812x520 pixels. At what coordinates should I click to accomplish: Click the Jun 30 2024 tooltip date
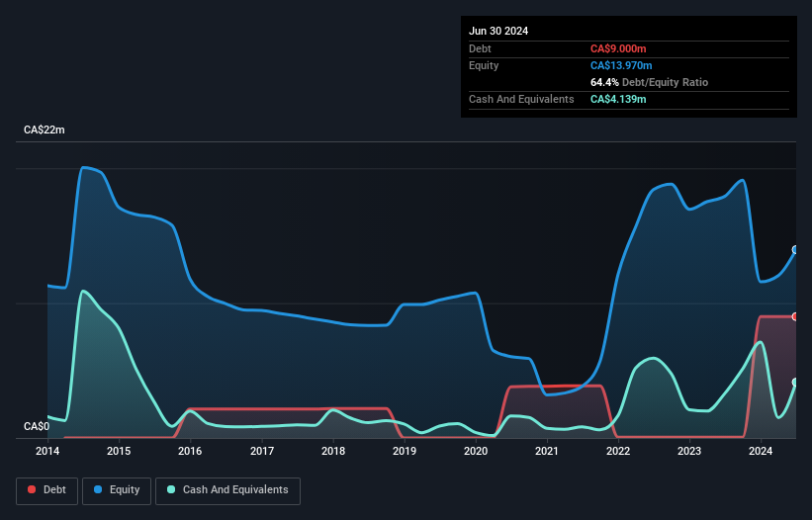click(498, 31)
